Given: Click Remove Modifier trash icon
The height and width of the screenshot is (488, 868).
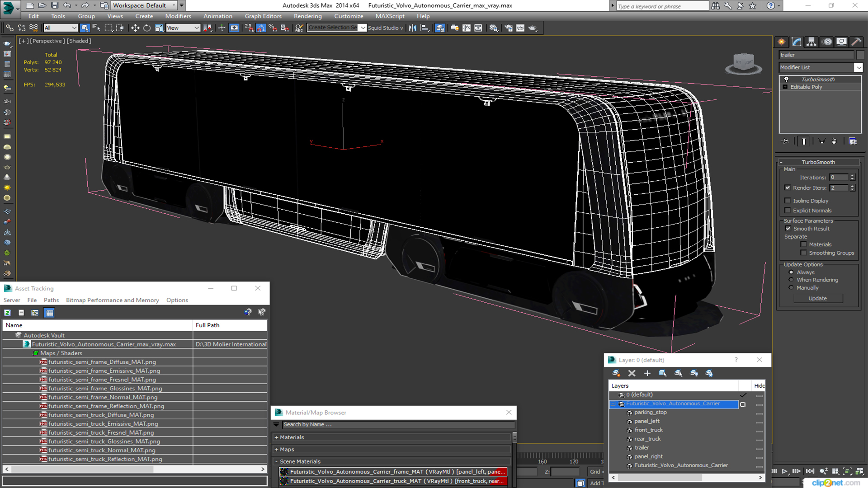Looking at the screenshot, I should click(x=834, y=141).
